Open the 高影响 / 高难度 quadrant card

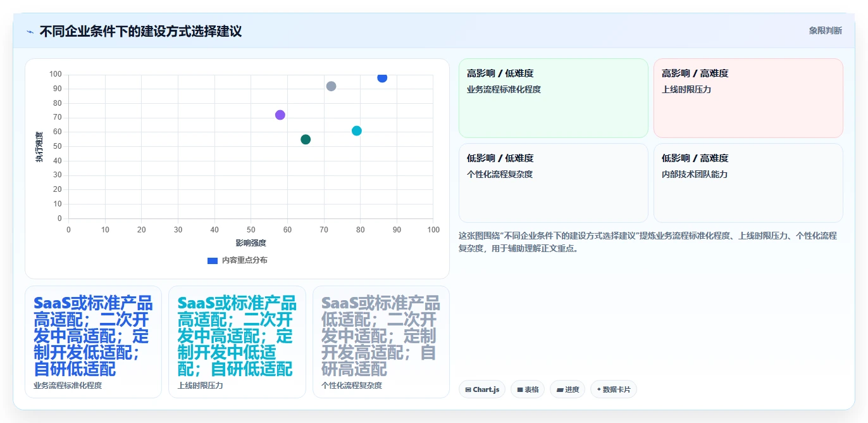pyautogui.click(x=748, y=98)
